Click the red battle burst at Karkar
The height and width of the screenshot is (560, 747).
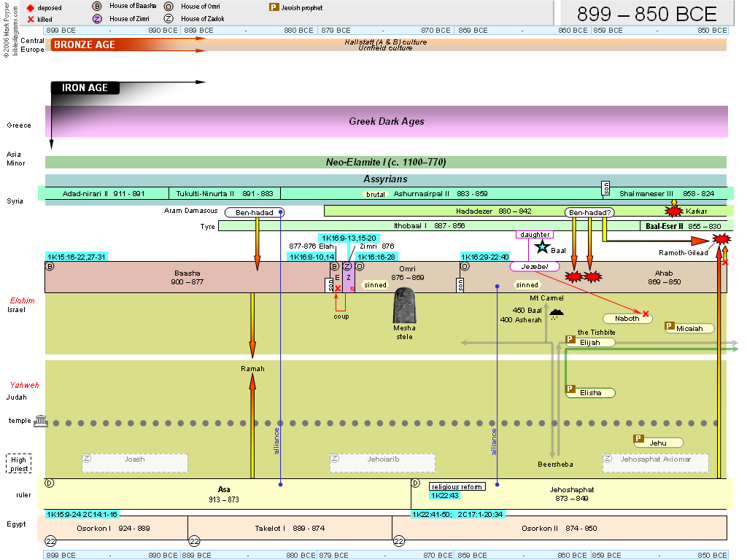[x=673, y=211]
